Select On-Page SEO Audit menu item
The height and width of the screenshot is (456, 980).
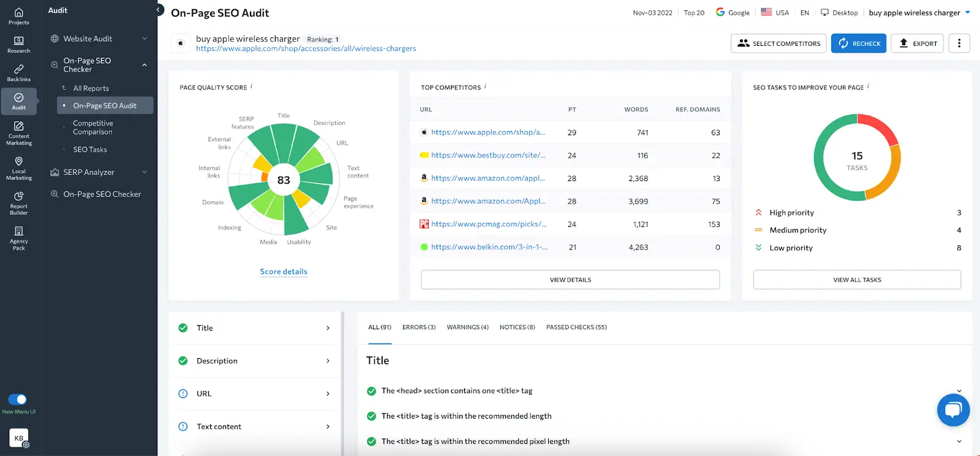[x=105, y=105]
